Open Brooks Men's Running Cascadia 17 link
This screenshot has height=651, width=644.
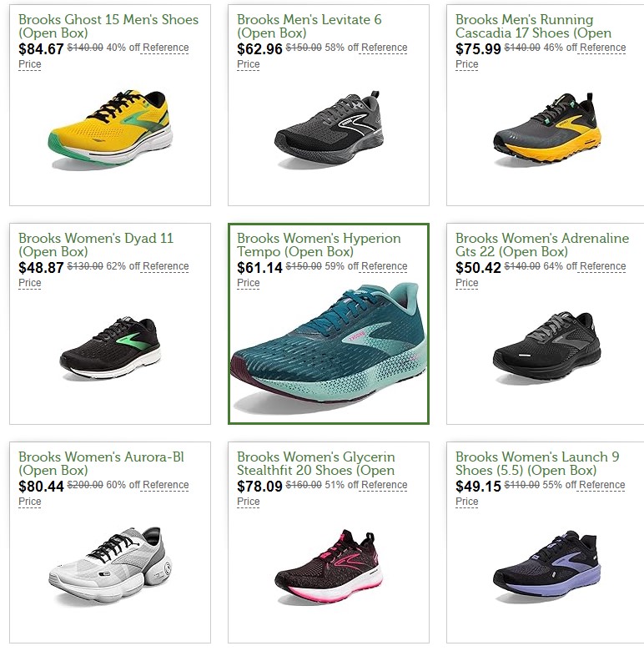(533, 26)
